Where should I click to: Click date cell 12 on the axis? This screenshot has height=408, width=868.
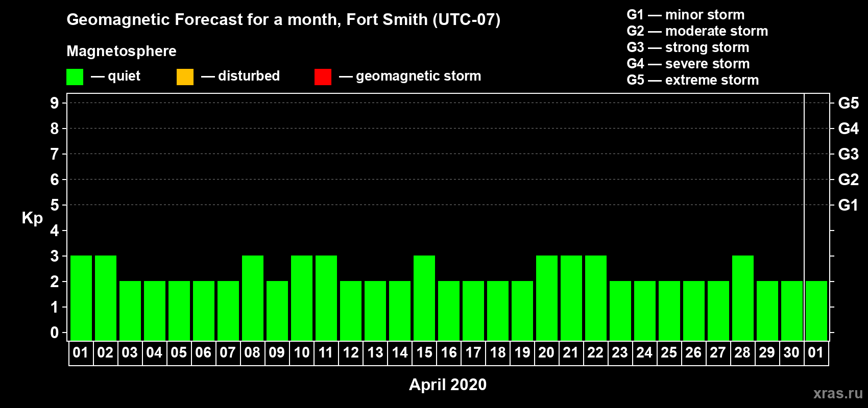351,353
